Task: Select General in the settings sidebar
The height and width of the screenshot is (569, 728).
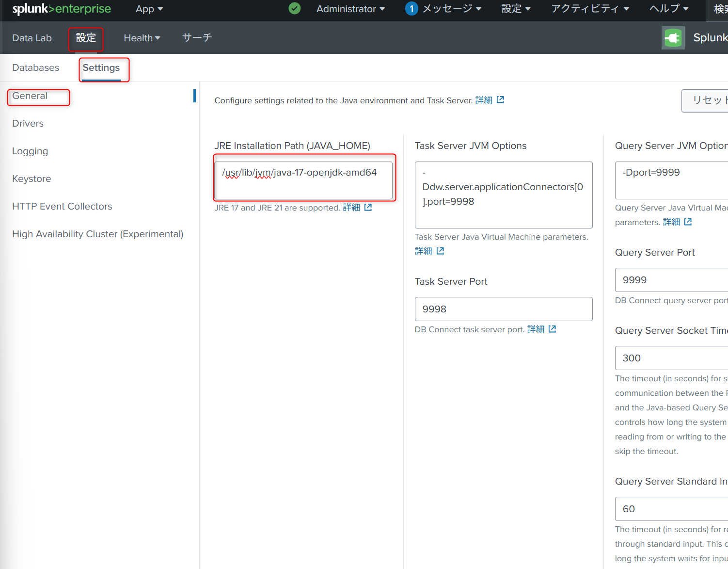Action: tap(30, 96)
